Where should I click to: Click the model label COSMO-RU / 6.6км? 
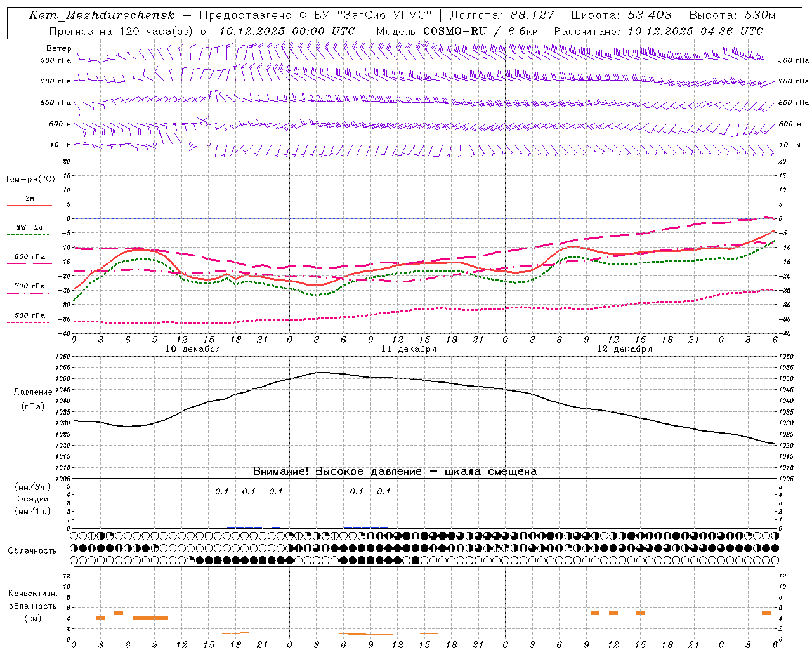click(x=480, y=31)
